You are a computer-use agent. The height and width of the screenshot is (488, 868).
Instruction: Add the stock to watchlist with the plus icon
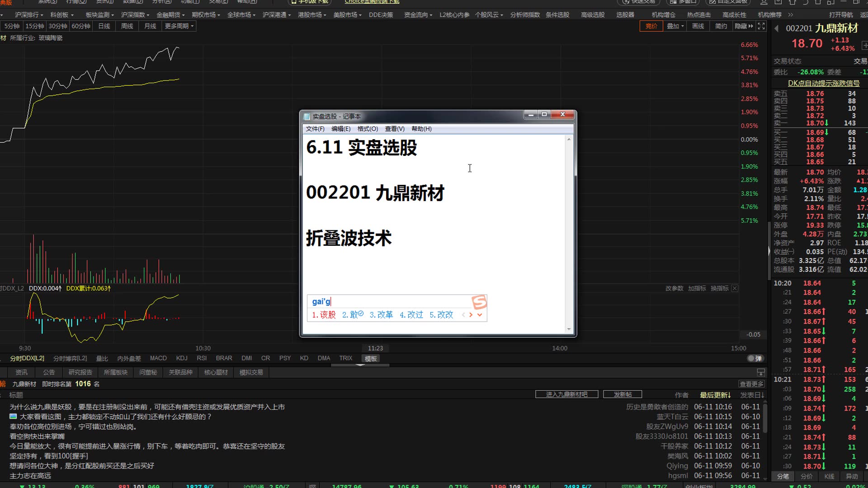coord(864,45)
